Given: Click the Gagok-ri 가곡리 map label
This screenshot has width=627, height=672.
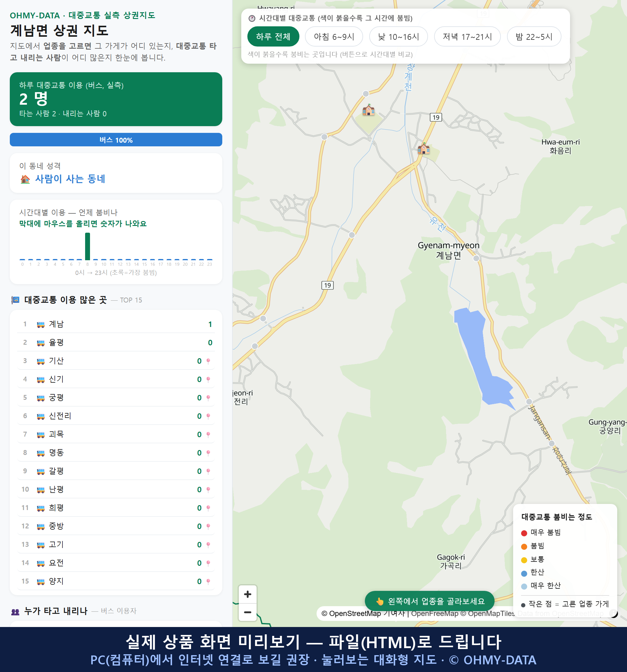Looking at the screenshot, I should point(451,561).
